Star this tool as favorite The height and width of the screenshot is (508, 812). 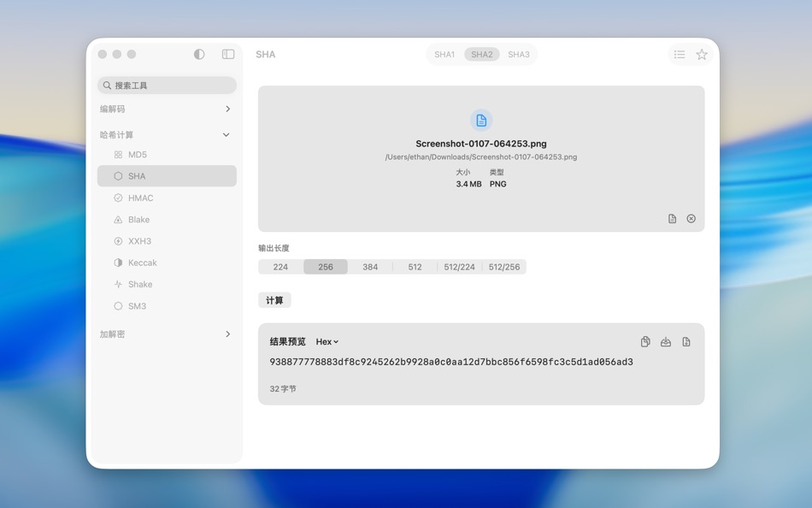702,54
